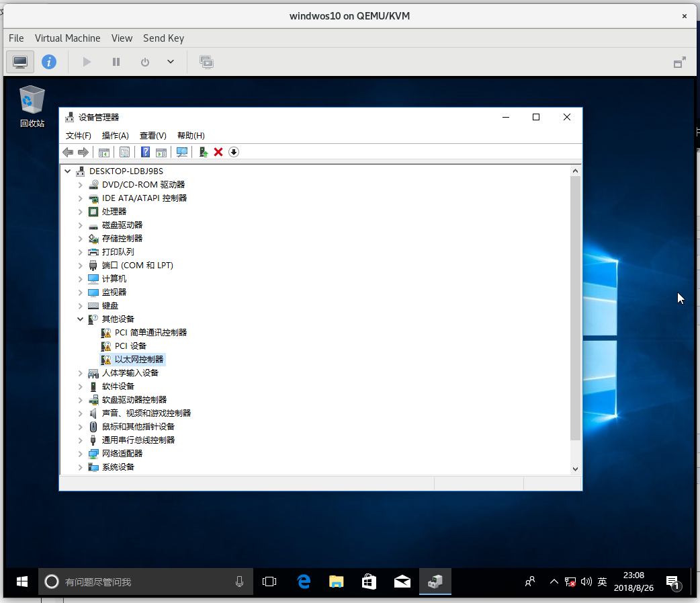Open the Action Center notification icon
Screen dimensions: 700x603
[x=673, y=582]
